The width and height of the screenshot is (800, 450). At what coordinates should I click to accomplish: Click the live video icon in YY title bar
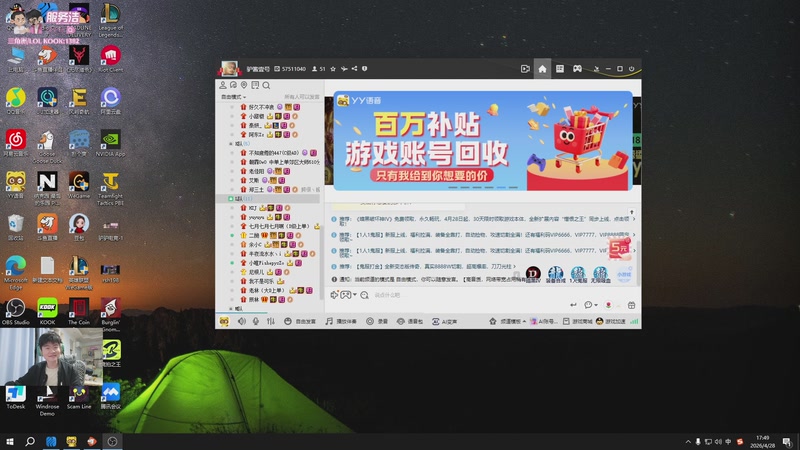[525, 69]
